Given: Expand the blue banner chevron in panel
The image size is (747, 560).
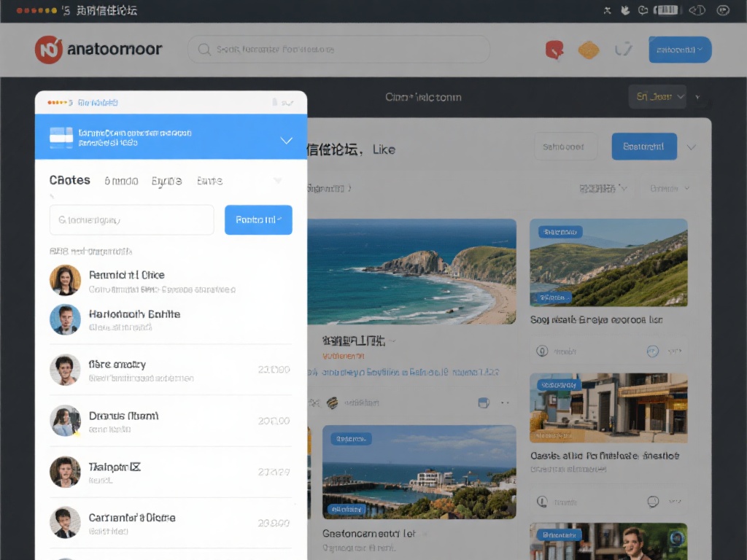Looking at the screenshot, I should point(287,140).
